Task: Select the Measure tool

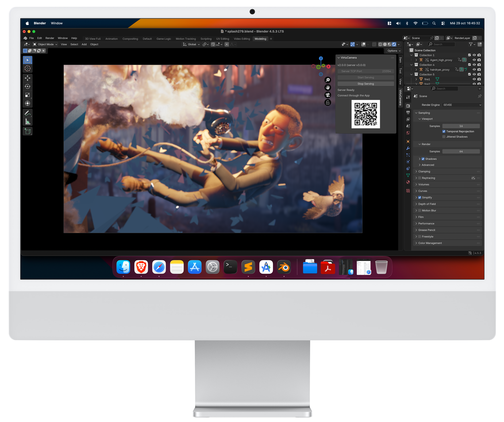Action: pos(28,122)
